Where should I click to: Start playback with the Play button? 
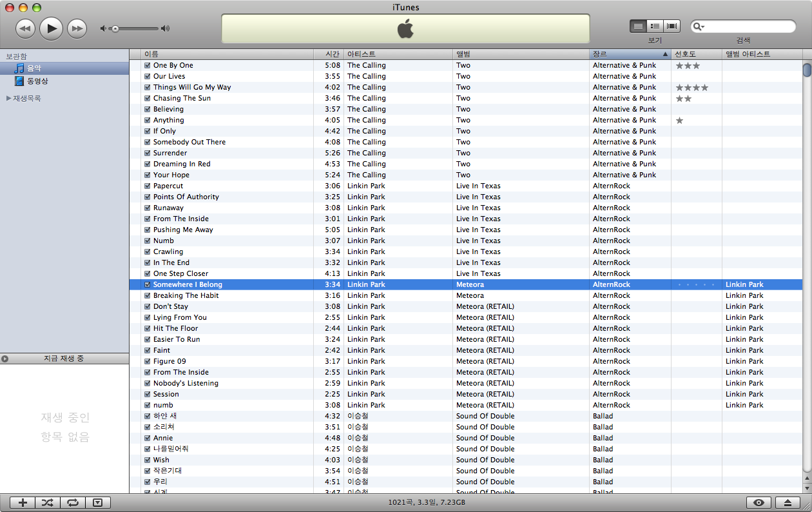tap(52, 28)
